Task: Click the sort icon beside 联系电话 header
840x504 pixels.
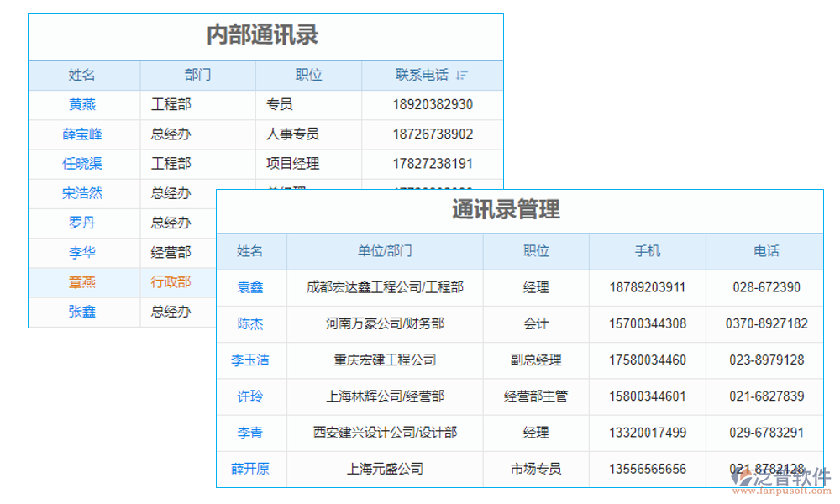Action: [x=460, y=75]
